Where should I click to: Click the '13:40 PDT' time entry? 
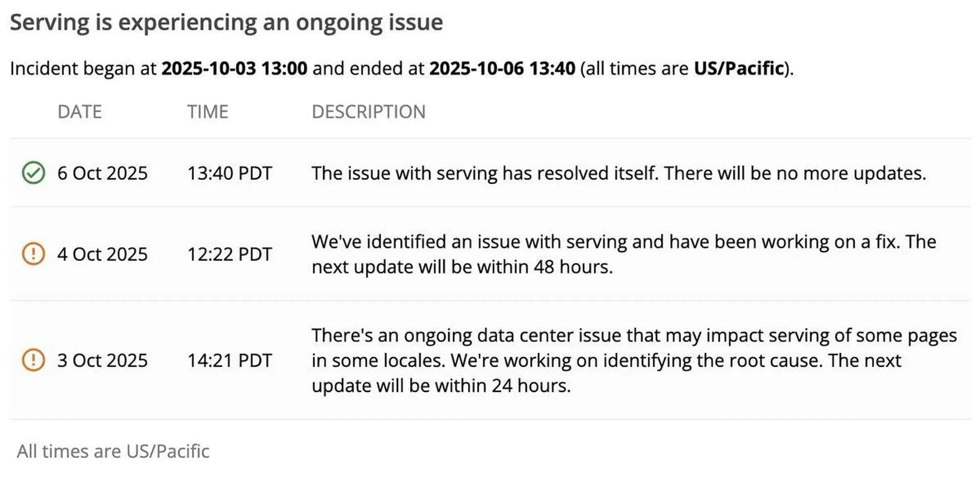point(230,173)
